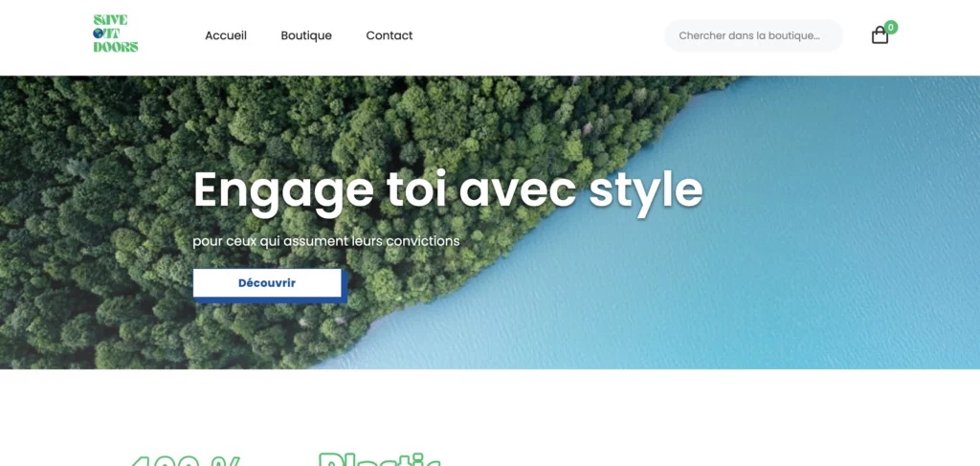The image size is (980, 466).
Task: Click the outlined 100 % text
Action: [x=185, y=461]
